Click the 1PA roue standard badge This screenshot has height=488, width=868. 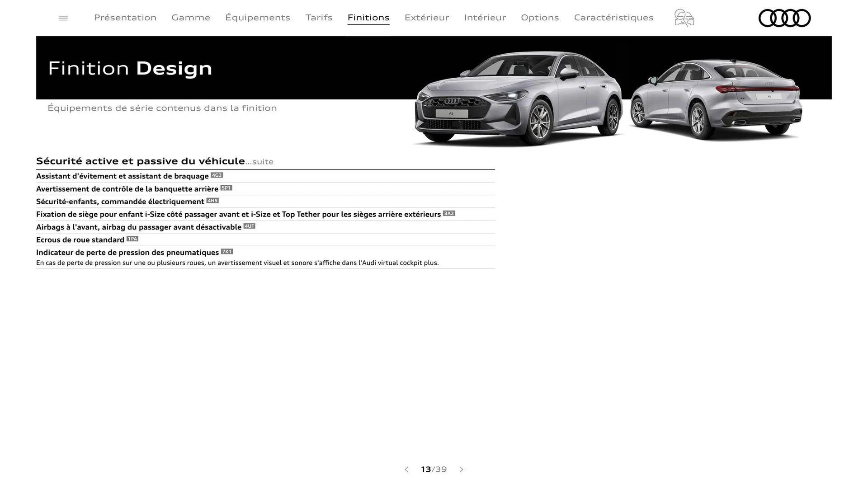[132, 239]
